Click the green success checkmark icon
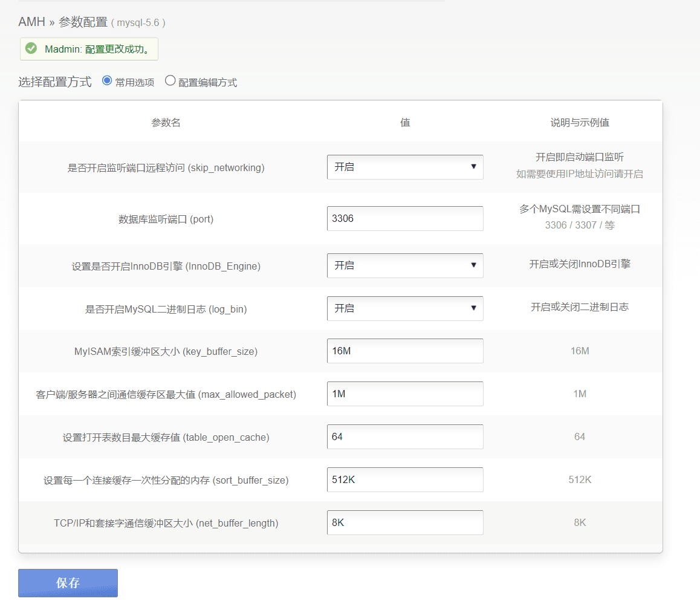The width and height of the screenshot is (700, 610). (31, 48)
